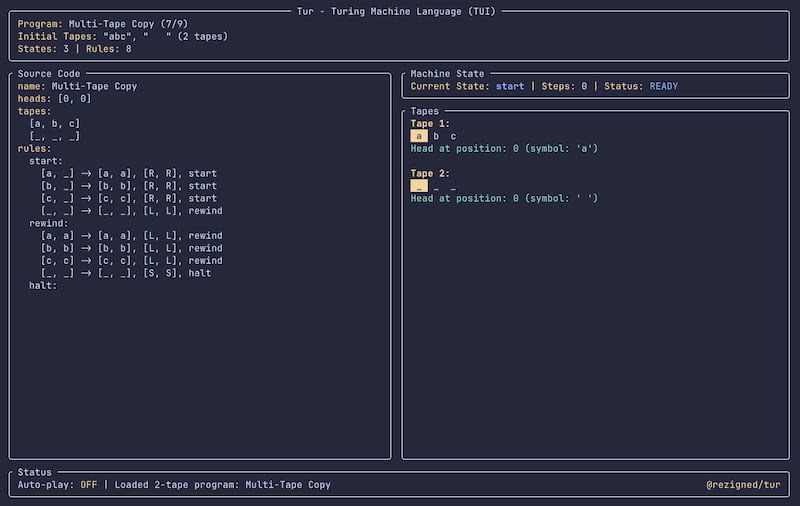The width and height of the screenshot is (800, 506).
Task: Click the READY status value
Action: click(x=663, y=86)
